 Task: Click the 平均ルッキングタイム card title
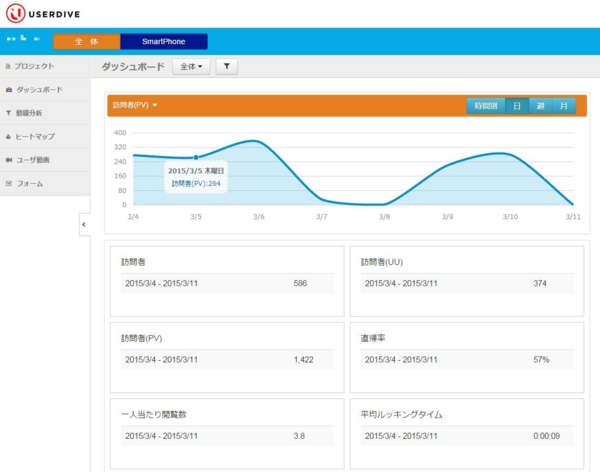click(x=401, y=414)
